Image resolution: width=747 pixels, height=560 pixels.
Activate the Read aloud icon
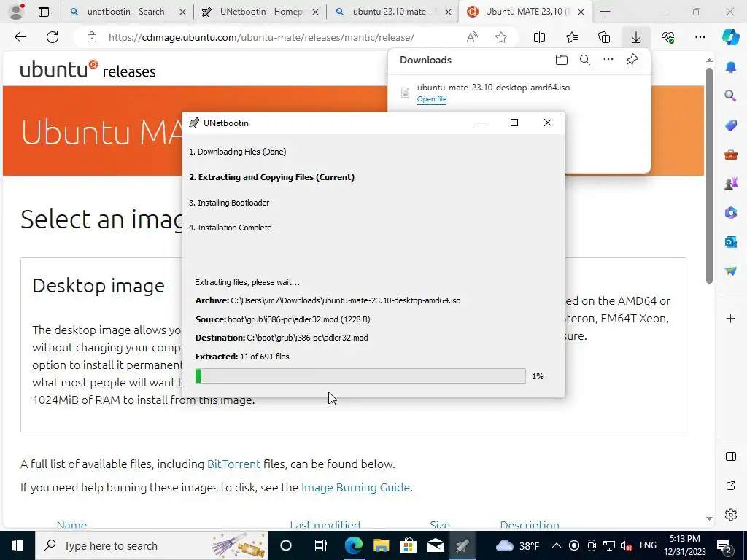[x=472, y=37]
